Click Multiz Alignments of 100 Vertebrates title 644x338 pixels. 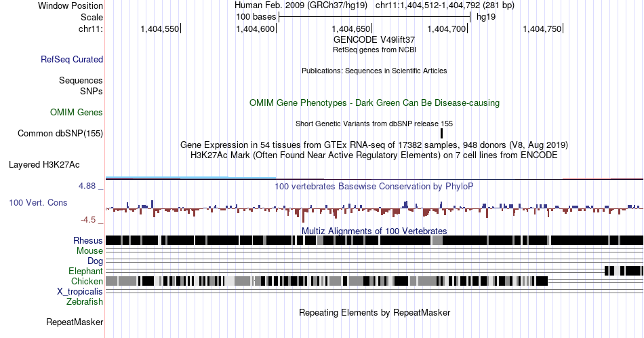(x=374, y=231)
